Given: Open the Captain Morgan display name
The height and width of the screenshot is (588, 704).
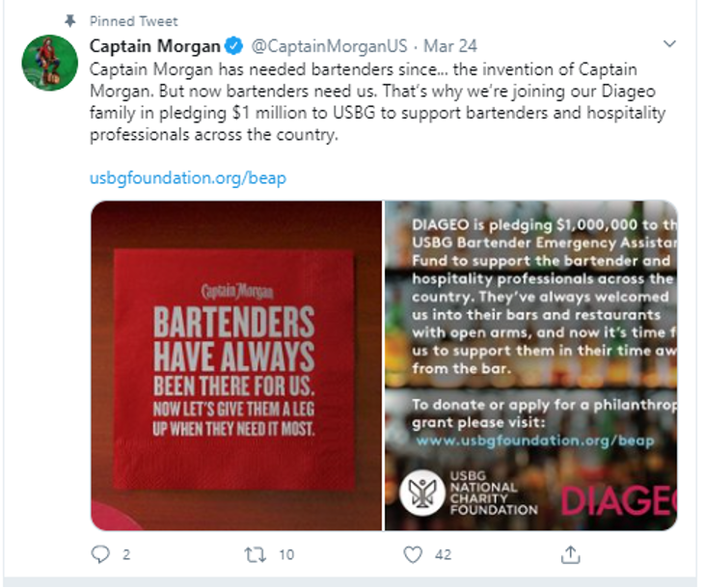Looking at the screenshot, I should (155, 45).
